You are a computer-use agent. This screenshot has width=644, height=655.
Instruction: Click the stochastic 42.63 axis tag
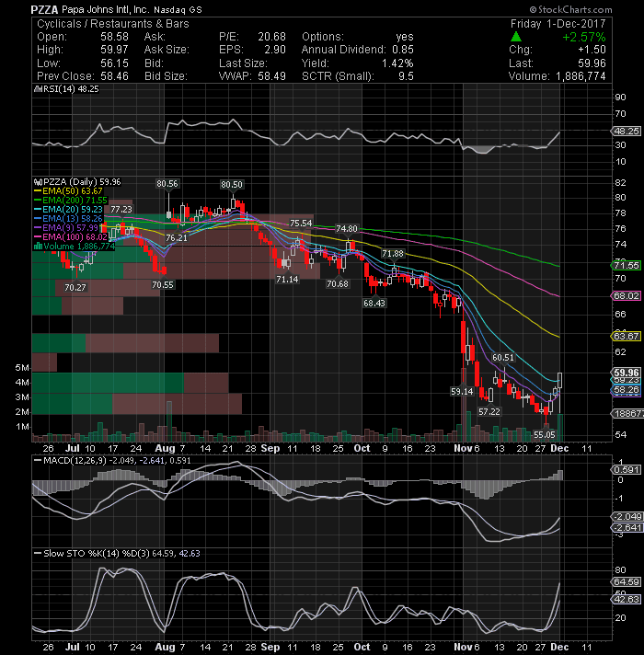pos(626,600)
